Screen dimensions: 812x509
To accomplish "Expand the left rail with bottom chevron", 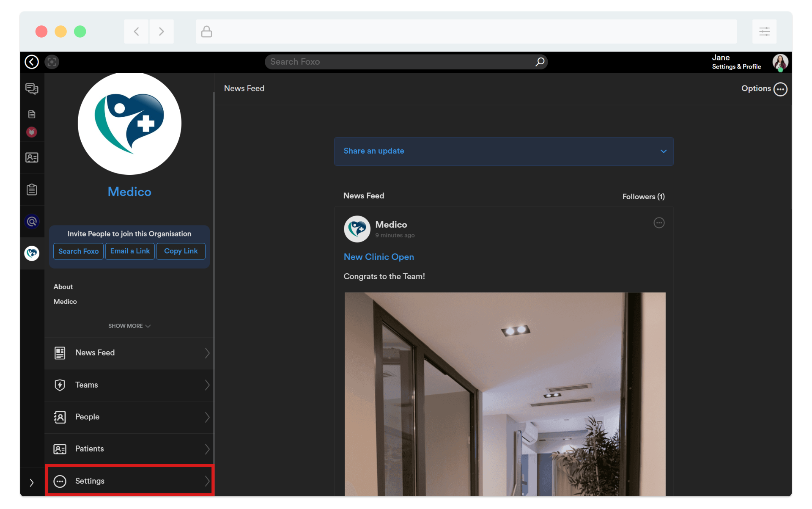I will tap(32, 483).
